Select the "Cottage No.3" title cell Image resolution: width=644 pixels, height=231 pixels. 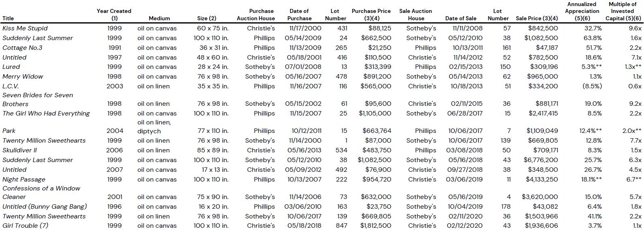coord(22,48)
